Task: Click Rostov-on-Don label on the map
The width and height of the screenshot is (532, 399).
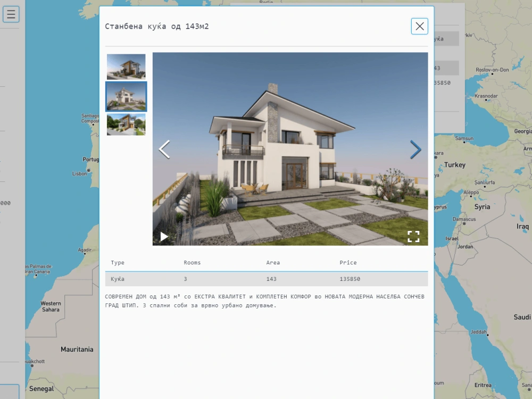Action: tap(492, 70)
